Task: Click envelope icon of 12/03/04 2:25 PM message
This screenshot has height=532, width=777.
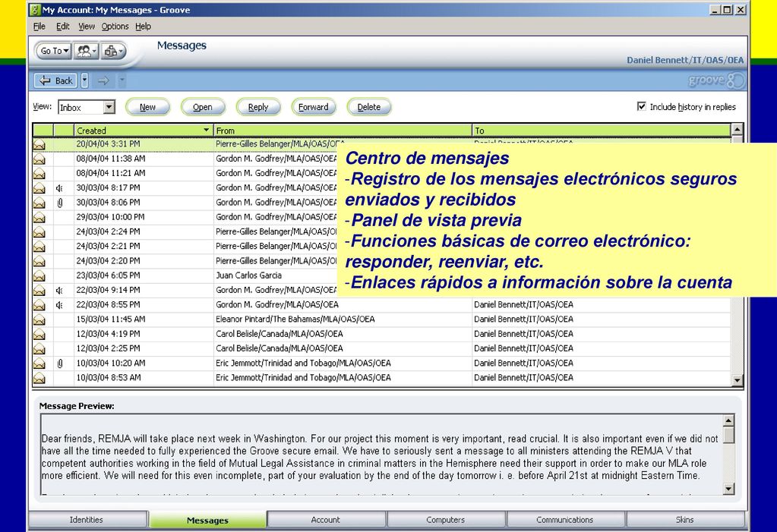Action: [39, 349]
